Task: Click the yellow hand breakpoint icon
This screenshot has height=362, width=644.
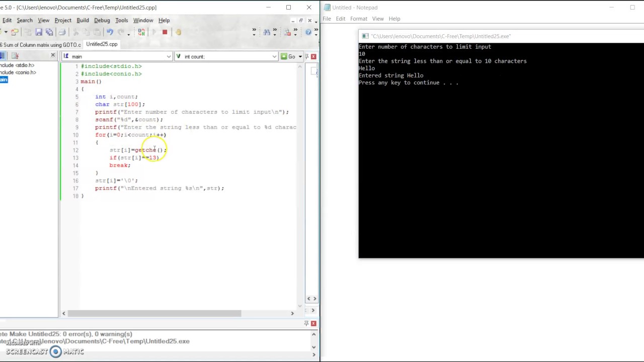Action: (178, 32)
